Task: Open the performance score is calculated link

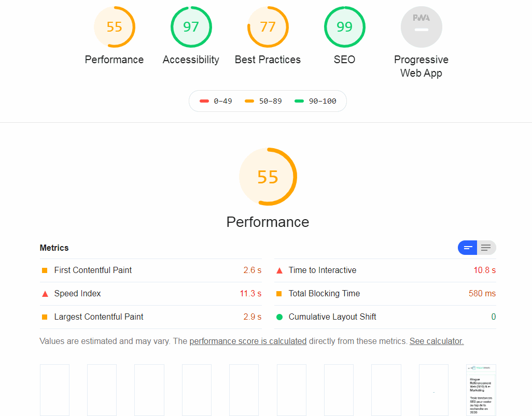Action: (x=247, y=341)
